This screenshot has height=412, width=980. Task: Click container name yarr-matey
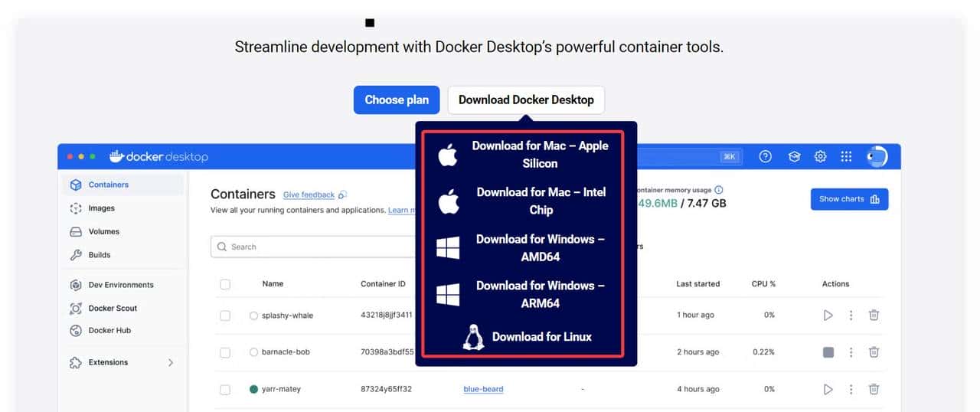[x=281, y=389]
